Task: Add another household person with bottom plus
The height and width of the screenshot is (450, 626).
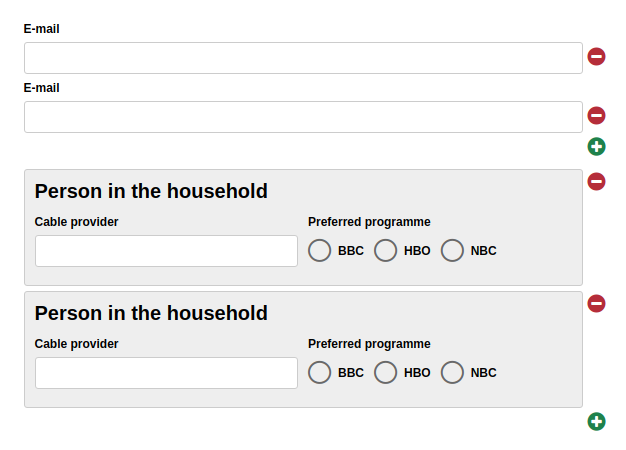Action: (x=596, y=421)
